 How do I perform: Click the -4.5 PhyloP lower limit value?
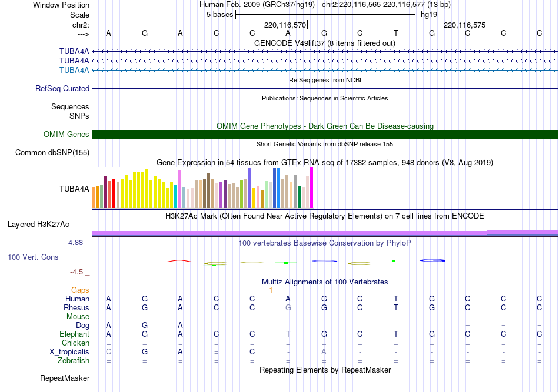pyautogui.click(x=76, y=272)
